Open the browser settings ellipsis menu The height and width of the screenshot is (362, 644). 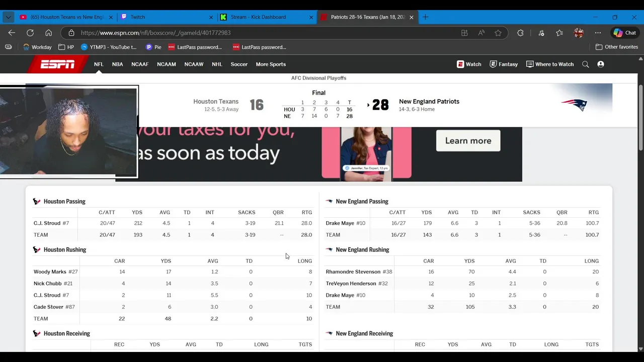click(x=598, y=33)
